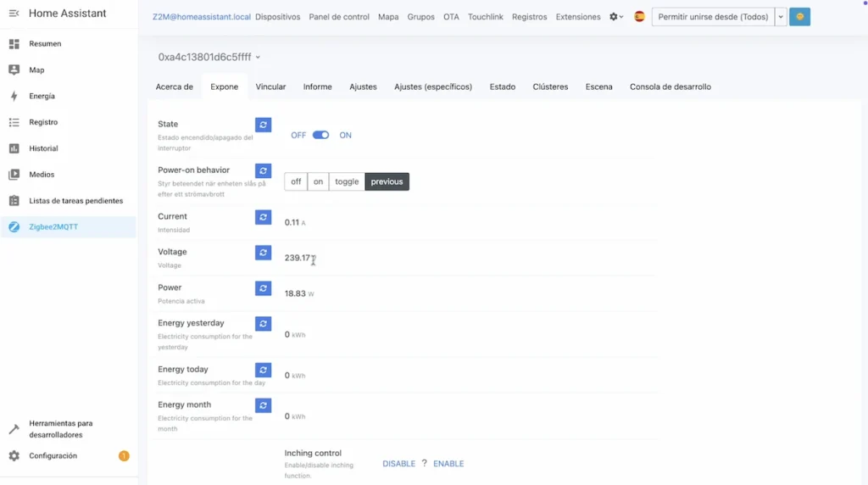Click the 18.83 W power value
868x485 pixels.
[299, 293]
